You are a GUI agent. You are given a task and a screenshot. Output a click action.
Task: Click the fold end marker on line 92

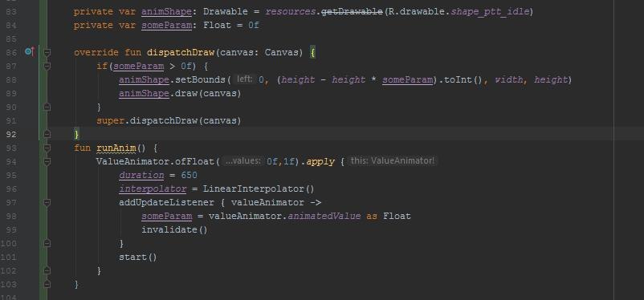(47, 134)
